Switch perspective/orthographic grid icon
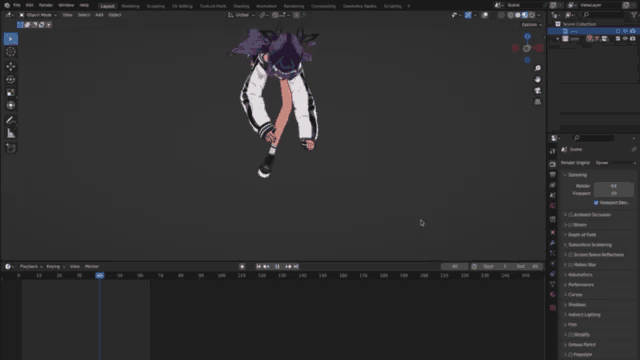 tap(538, 102)
